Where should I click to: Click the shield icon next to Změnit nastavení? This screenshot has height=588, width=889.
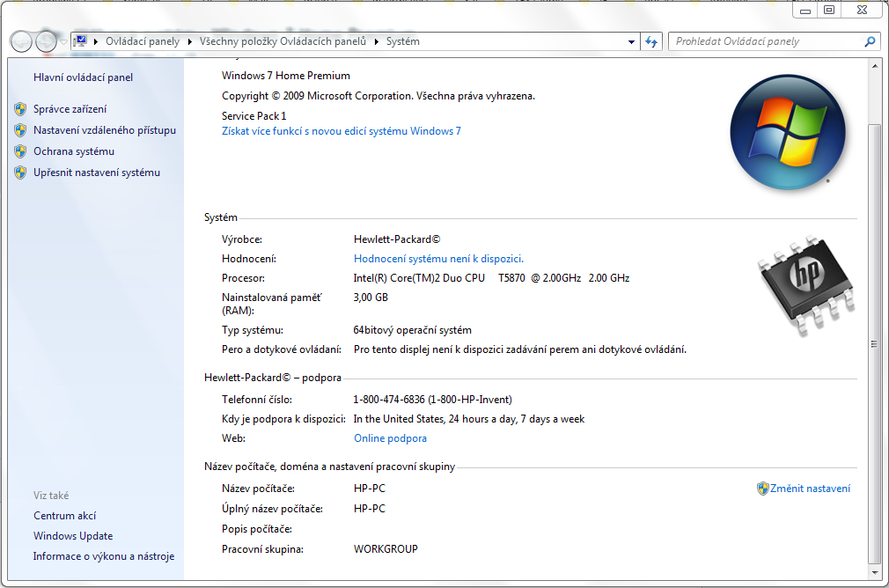762,489
